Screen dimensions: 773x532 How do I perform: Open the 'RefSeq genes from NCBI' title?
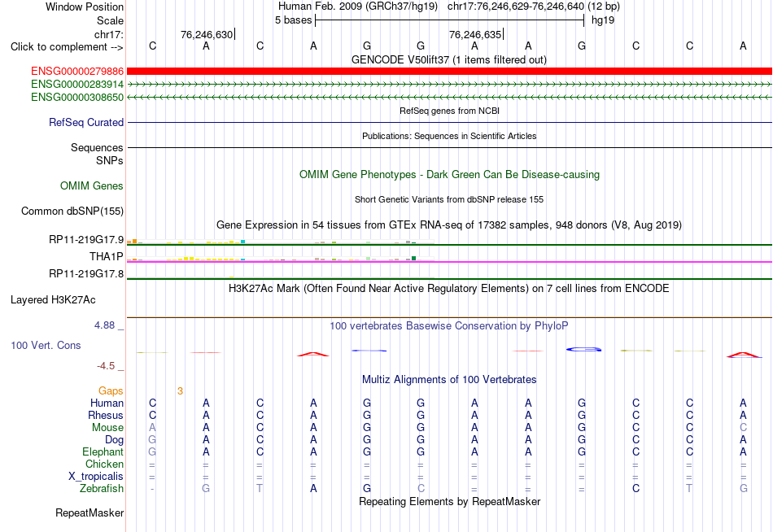[449, 111]
